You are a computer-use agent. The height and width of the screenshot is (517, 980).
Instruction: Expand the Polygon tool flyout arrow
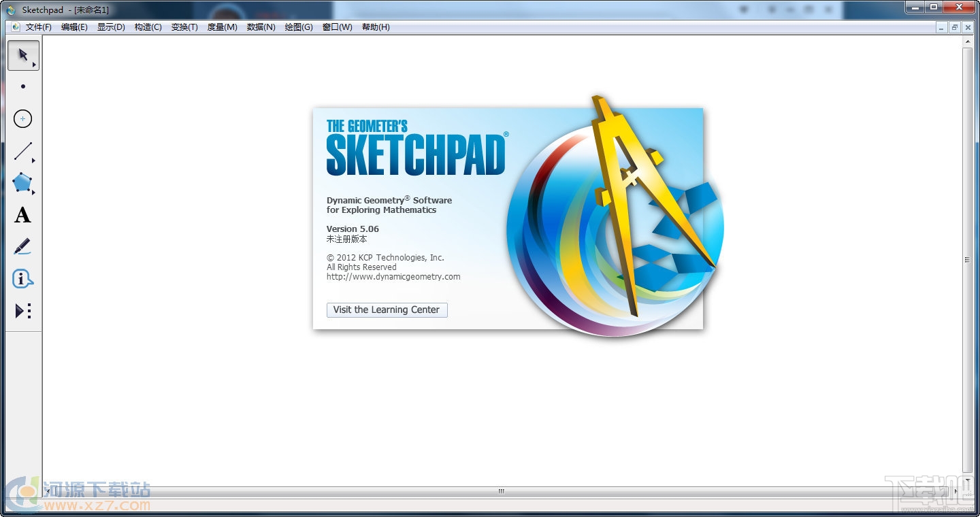(32, 191)
